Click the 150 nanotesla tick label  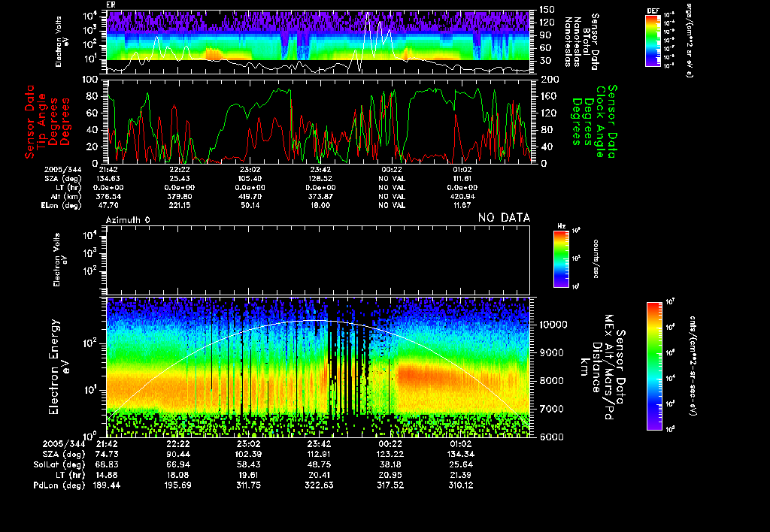tap(547, 9)
